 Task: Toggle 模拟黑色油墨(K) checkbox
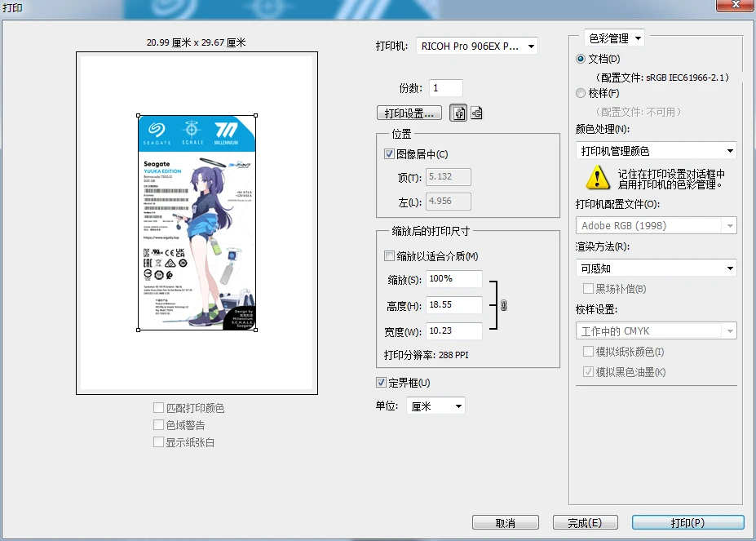click(588, 371)
